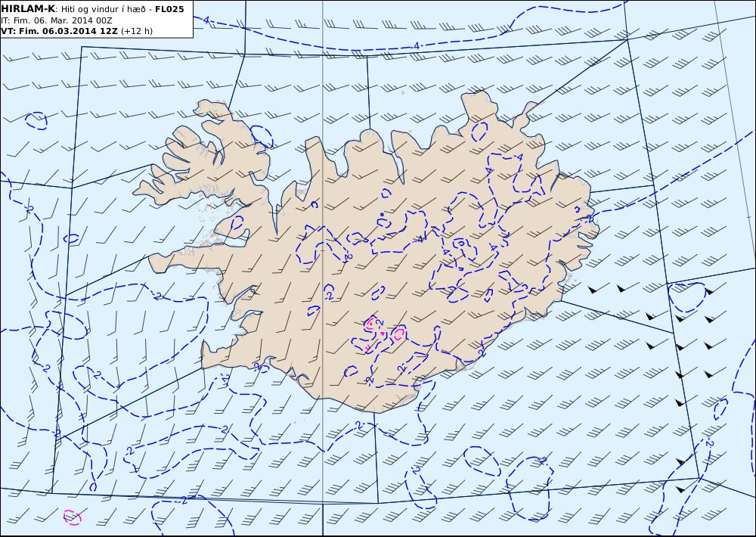
Task: Select the "(+12 h)" forecast offset text
Action: [x=136, y=31]
